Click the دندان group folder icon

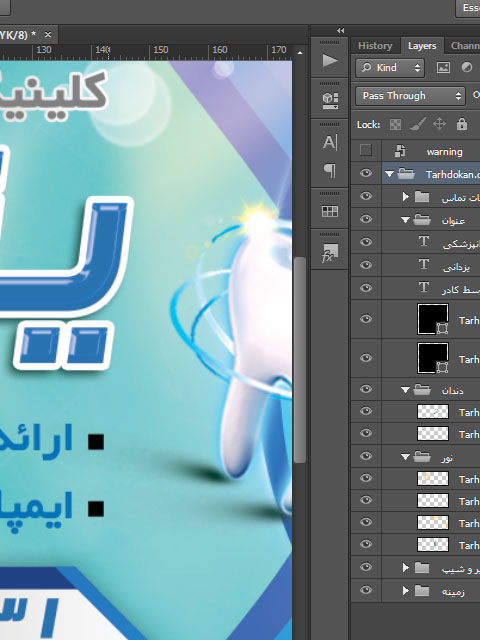coord(422,390)
